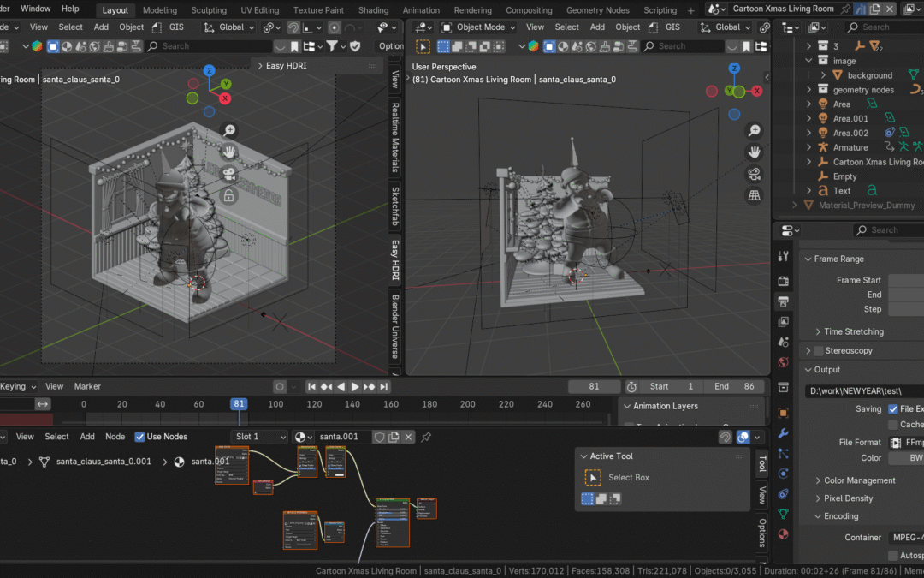Open the Render properties tab

coord(783,281)
